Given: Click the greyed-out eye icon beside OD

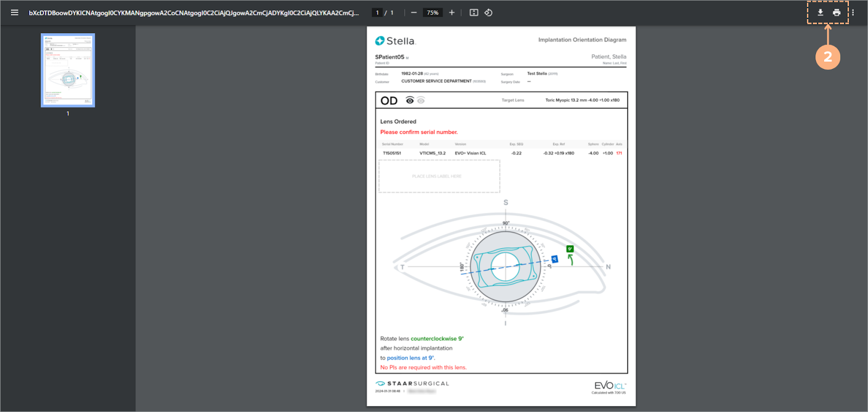Looking at the screenshot, I should (x=421, y=100).
